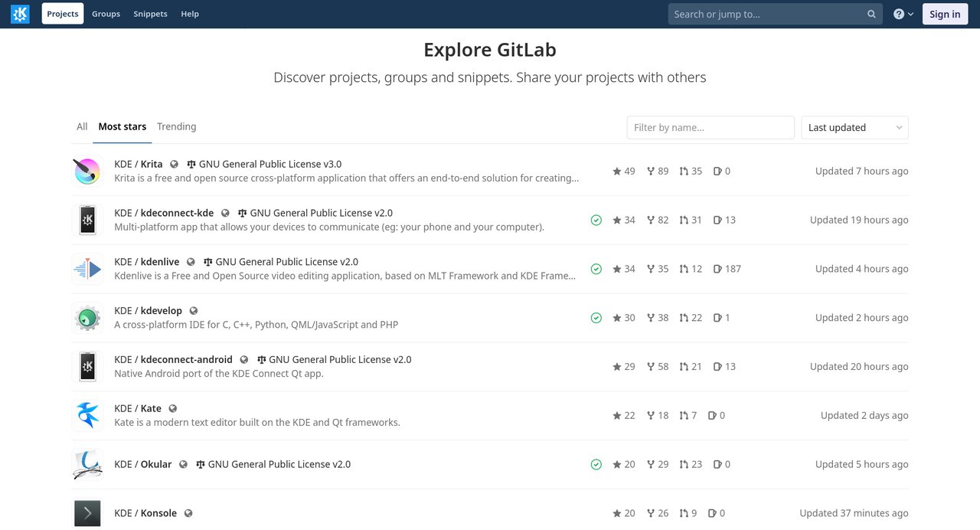Open the Projects menu
980x530 pixels.
tap(63, 14)
